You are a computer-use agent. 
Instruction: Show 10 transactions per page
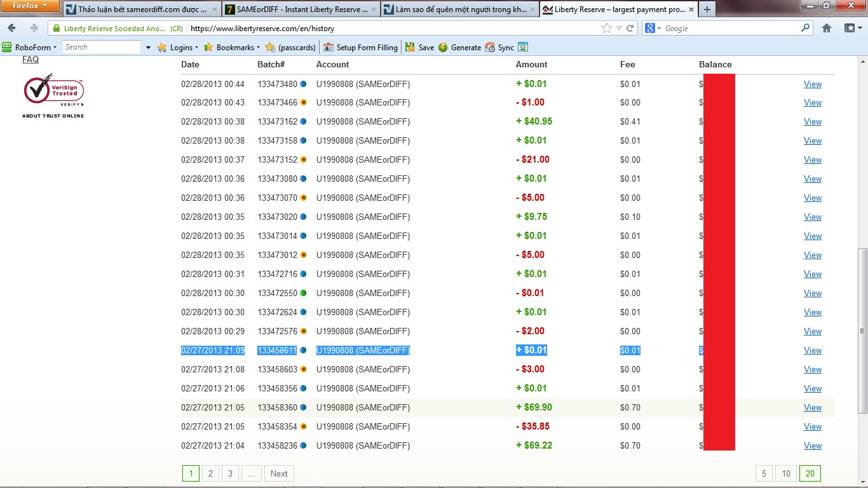[x=786, y=473]
